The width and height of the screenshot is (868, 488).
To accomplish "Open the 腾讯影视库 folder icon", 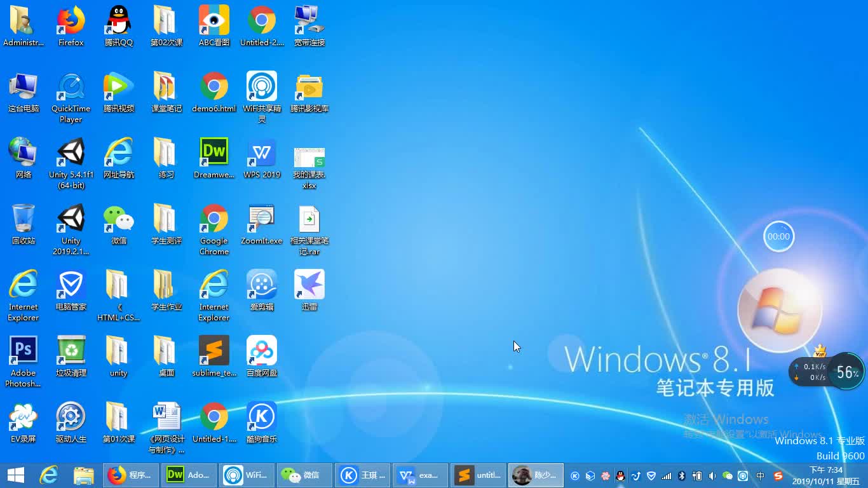I will [309, 92].
